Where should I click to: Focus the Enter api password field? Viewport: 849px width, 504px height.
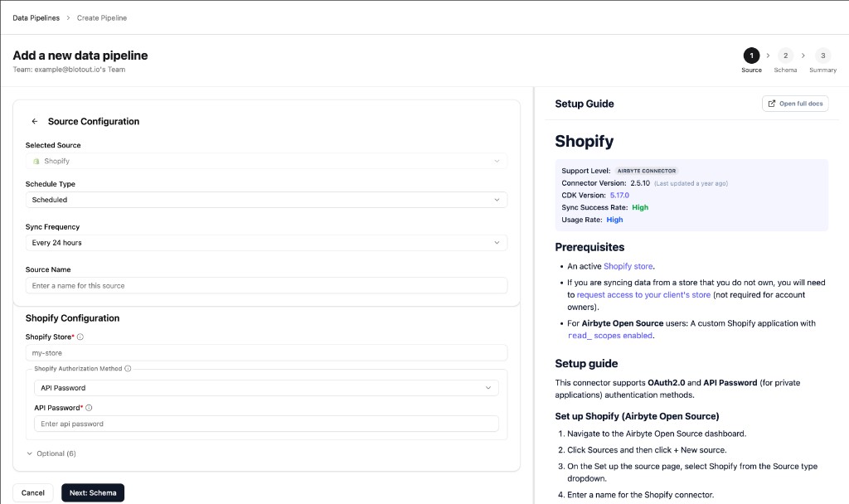pyautogui.click(x=266, y=424)
